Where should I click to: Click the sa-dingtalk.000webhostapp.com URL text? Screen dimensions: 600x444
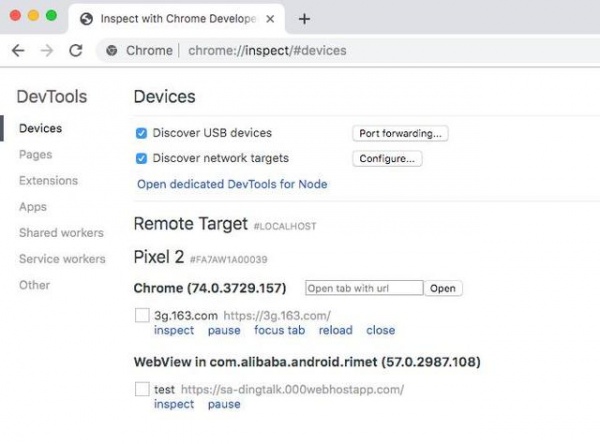pos(292,390)
